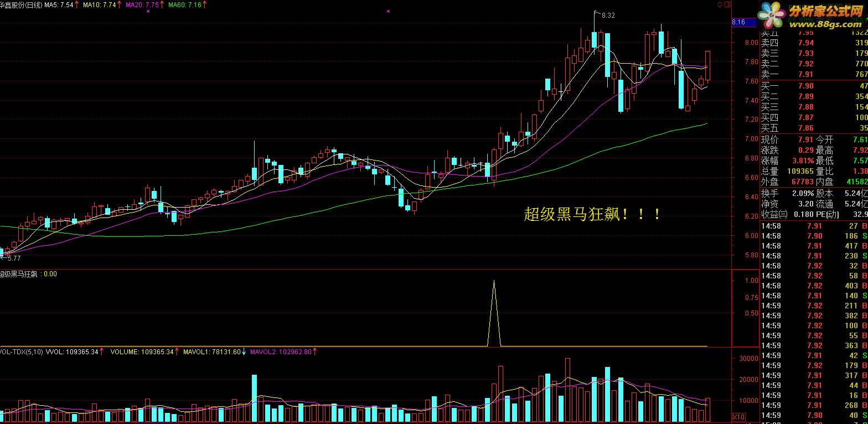Screen dimensions: 868x424
Task: Click the 内盘 label
Action: (825, 182)
